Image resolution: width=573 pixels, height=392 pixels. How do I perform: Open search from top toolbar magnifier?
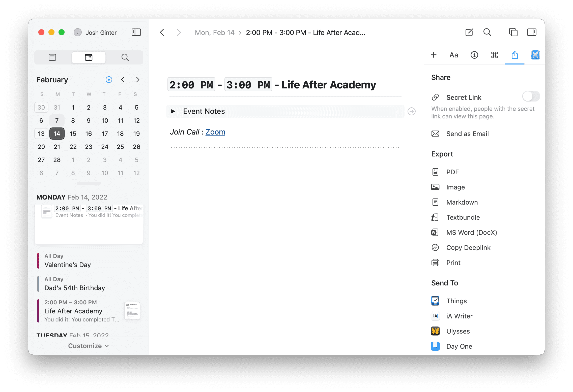pyautogui.click(x=487, y=32)
